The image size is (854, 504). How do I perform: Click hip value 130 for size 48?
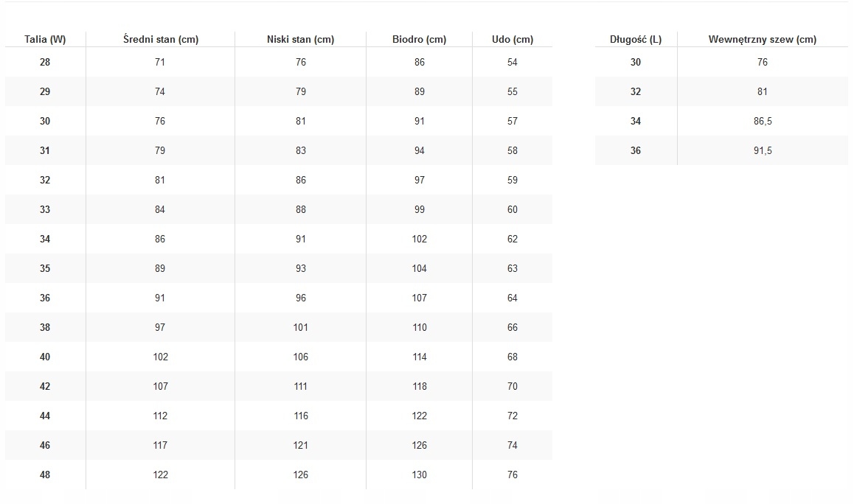(x=420, y=475)
